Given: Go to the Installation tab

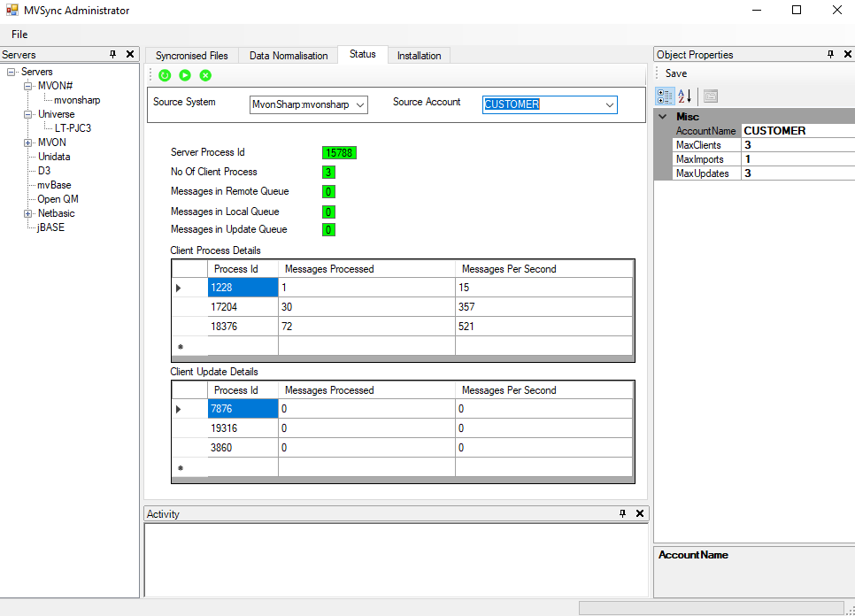Looking at the screenshot, I should [x=419, y=56].
